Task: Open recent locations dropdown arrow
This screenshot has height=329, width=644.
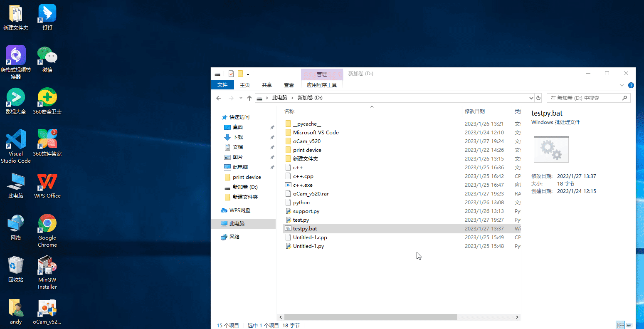Action: point(241,98)
